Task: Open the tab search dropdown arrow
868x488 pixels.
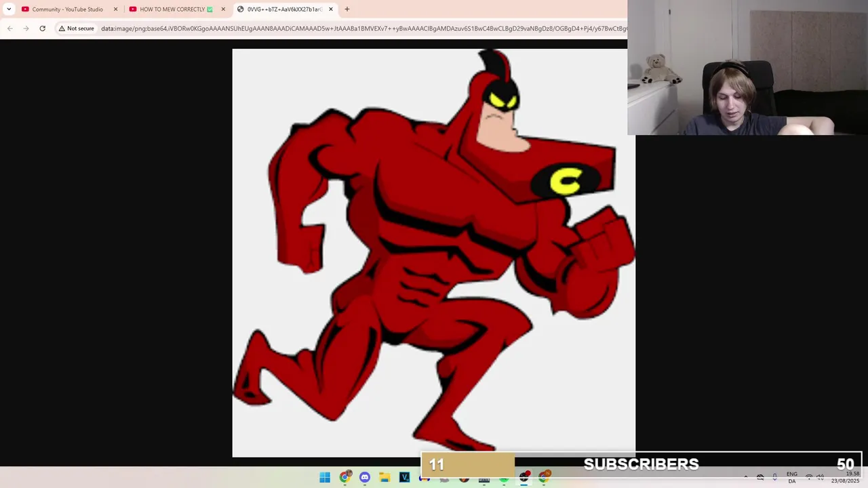Action: [x=9, y=9]
